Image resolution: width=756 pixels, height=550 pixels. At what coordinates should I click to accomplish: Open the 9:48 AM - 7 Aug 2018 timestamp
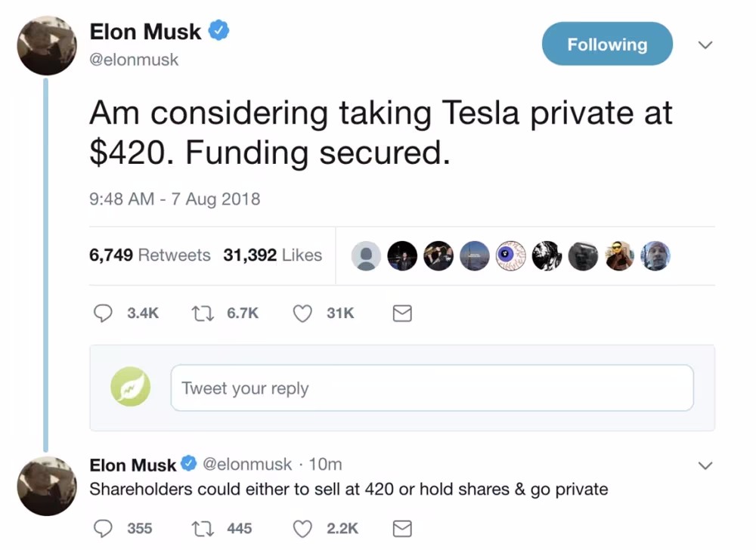point(175,199)
